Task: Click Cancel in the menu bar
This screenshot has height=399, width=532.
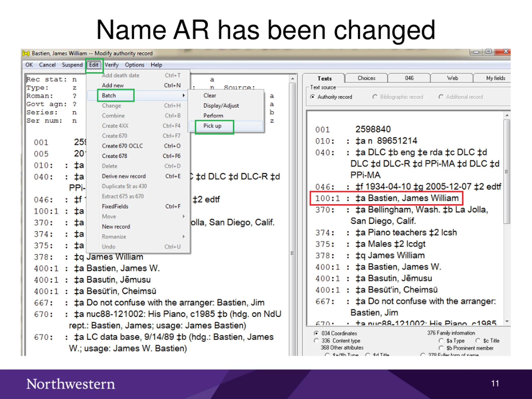Action: 47,65
